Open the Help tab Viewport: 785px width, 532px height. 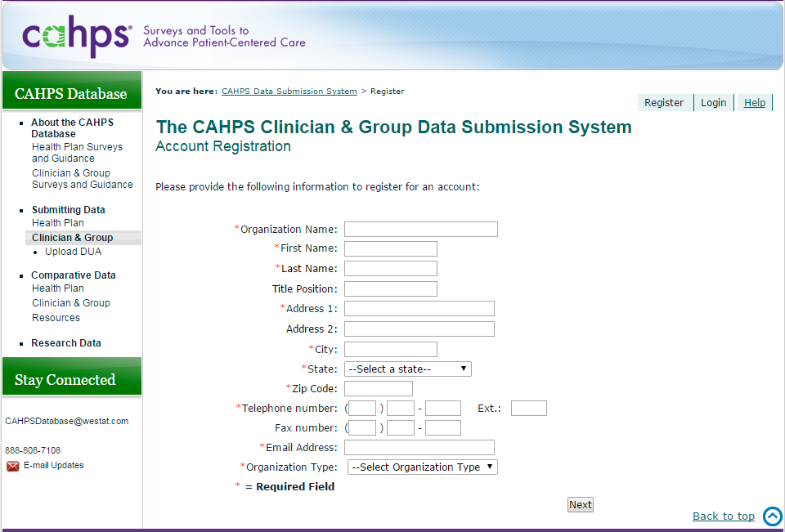(x=755, y=103)
